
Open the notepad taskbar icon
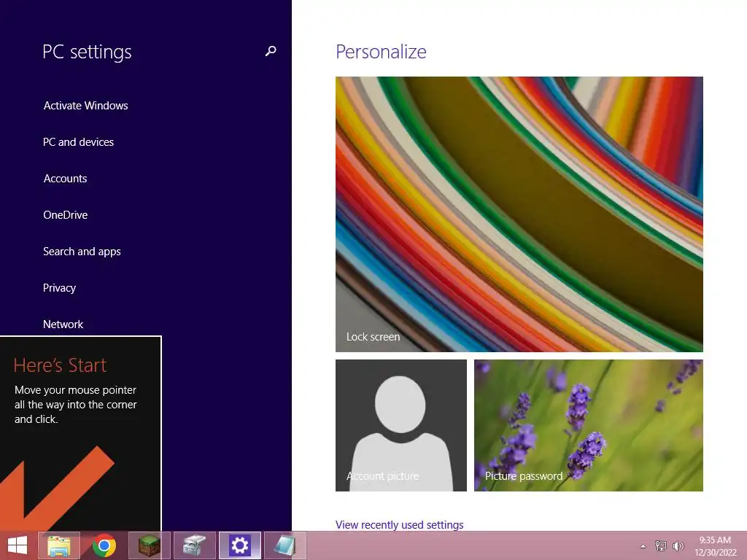(285, 545)
